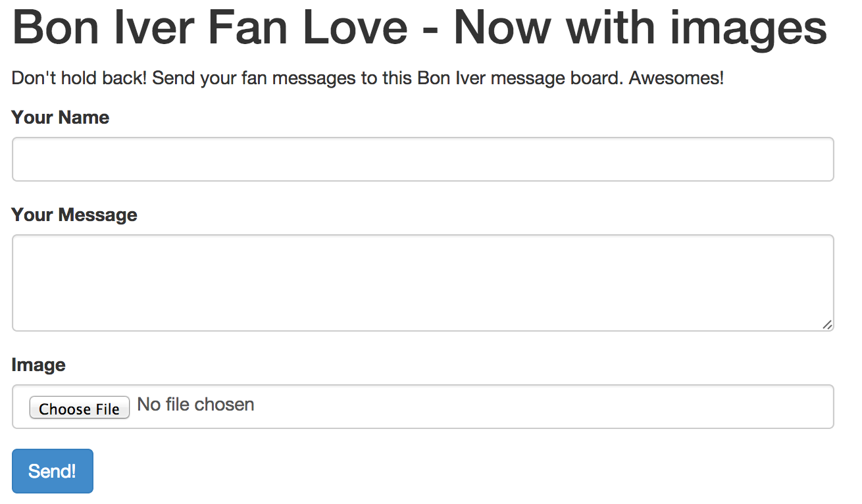
Task: Click the Your Name text input
Action: [422, 159]
